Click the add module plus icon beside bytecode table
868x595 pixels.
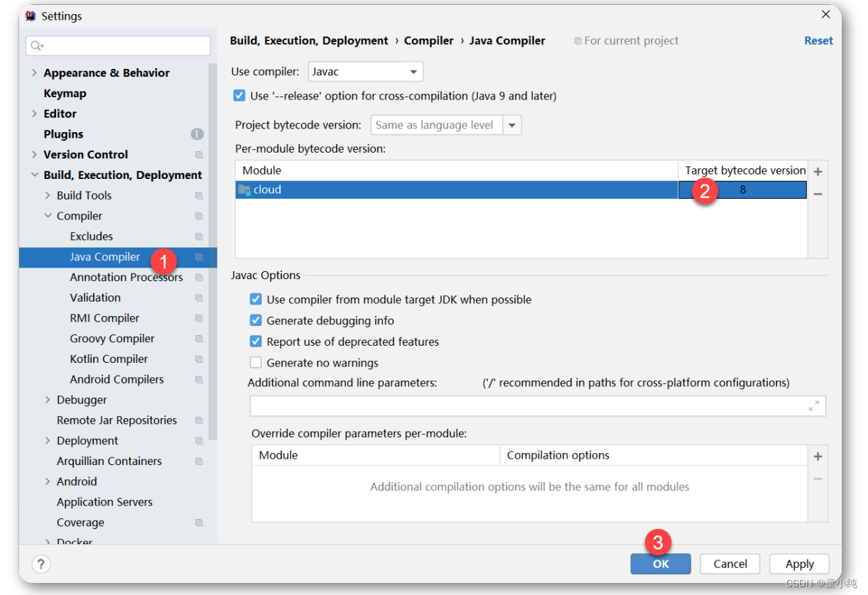pos(818,172)
